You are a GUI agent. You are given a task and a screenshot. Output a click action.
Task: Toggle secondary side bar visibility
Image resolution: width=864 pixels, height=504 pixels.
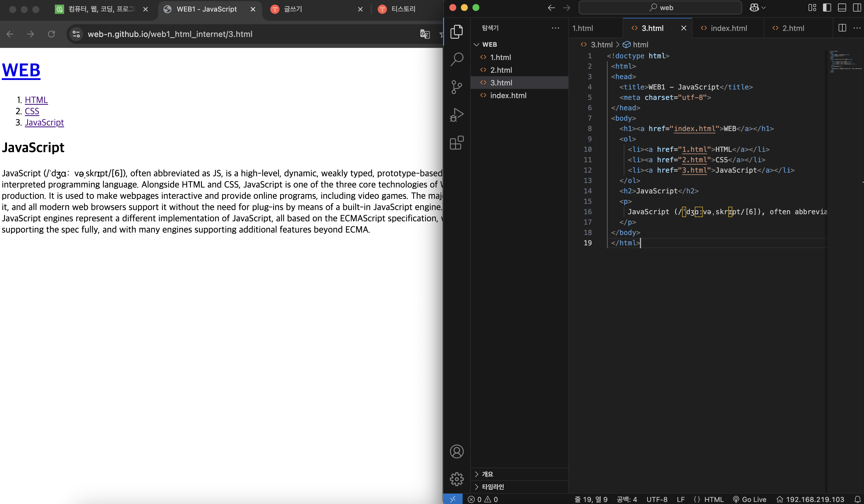[x=856, y=8]
